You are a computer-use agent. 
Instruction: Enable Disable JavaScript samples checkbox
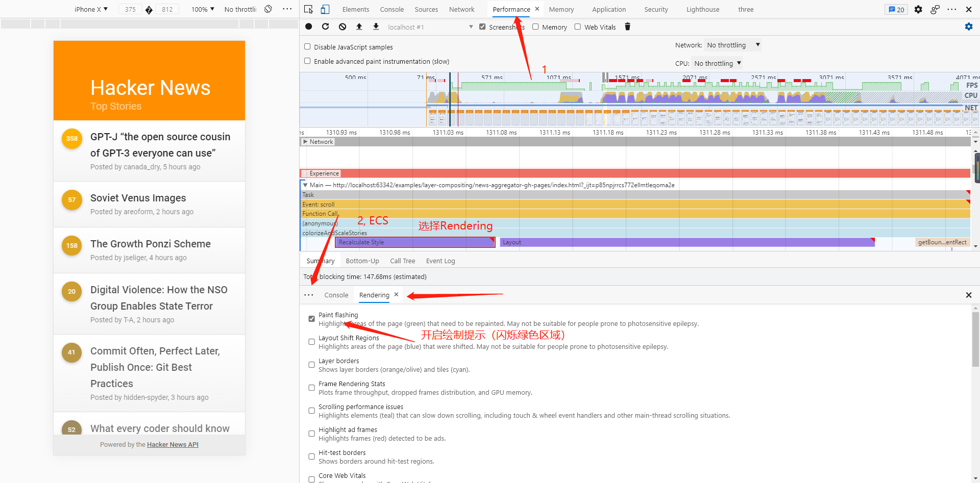point(307,47)
